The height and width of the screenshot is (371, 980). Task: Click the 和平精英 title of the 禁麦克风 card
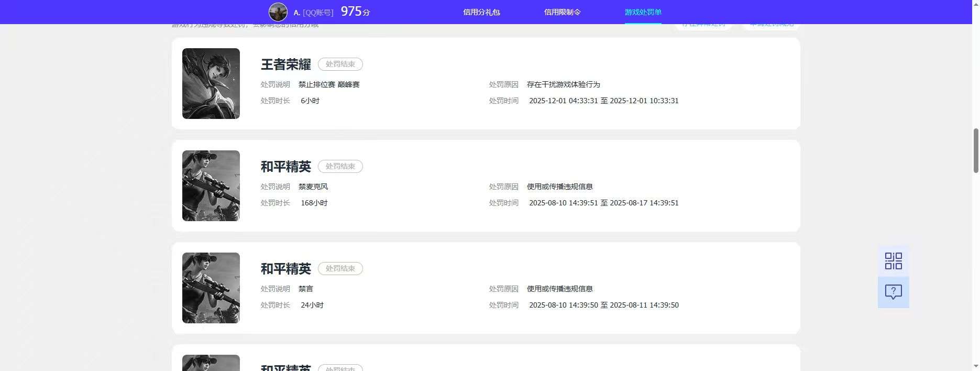tap(286, 167)
